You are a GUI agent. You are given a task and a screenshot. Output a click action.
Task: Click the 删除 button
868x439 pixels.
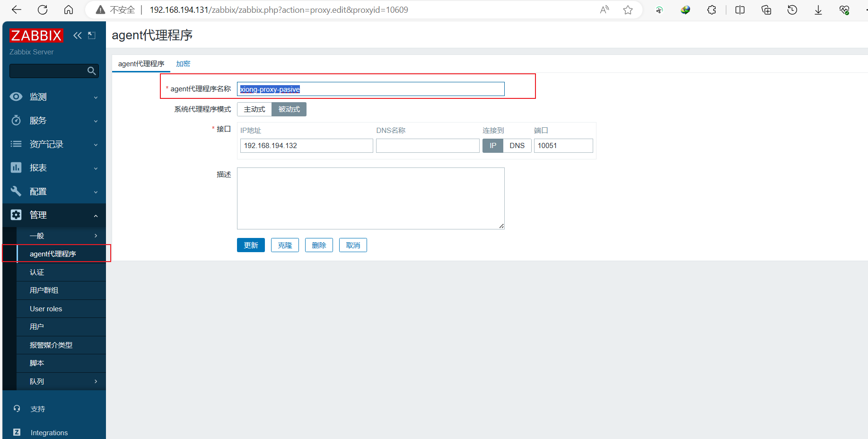click(x=319, y=245)
